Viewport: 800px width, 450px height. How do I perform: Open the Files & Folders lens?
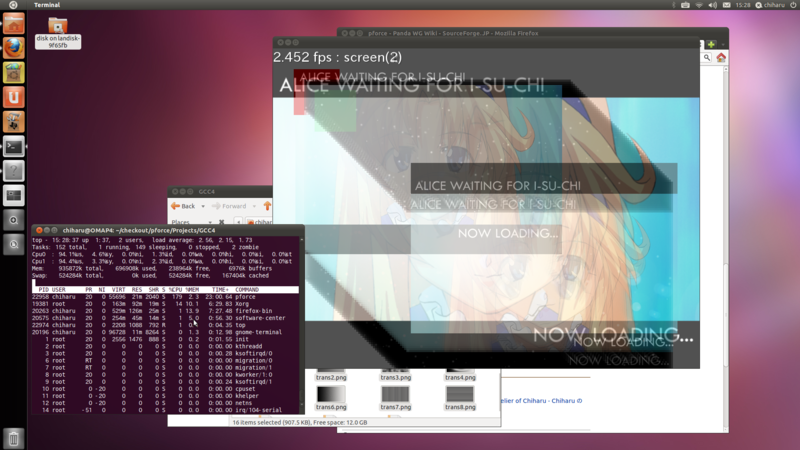[x=14, y=244]
